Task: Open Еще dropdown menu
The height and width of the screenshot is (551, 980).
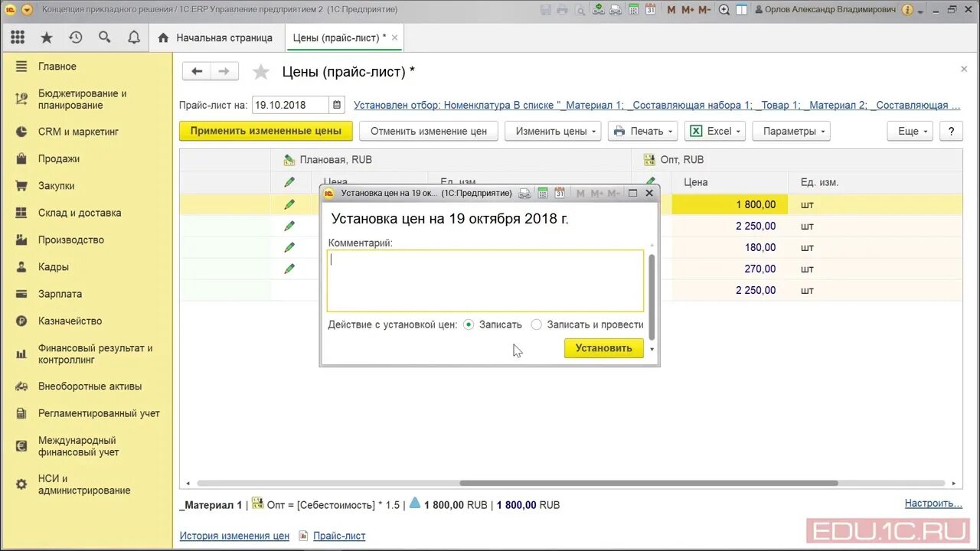Action: click(x=910, y=131)
